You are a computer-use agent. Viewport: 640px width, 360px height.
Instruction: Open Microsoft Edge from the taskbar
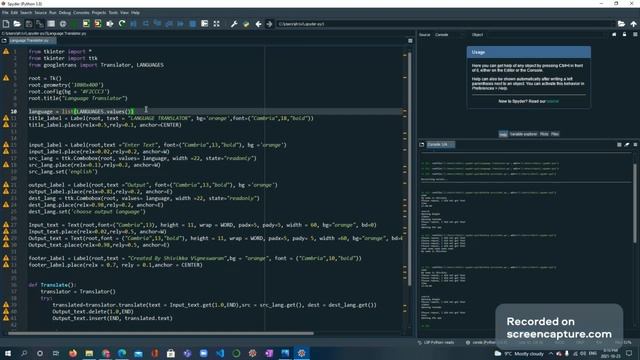[122, 353]
